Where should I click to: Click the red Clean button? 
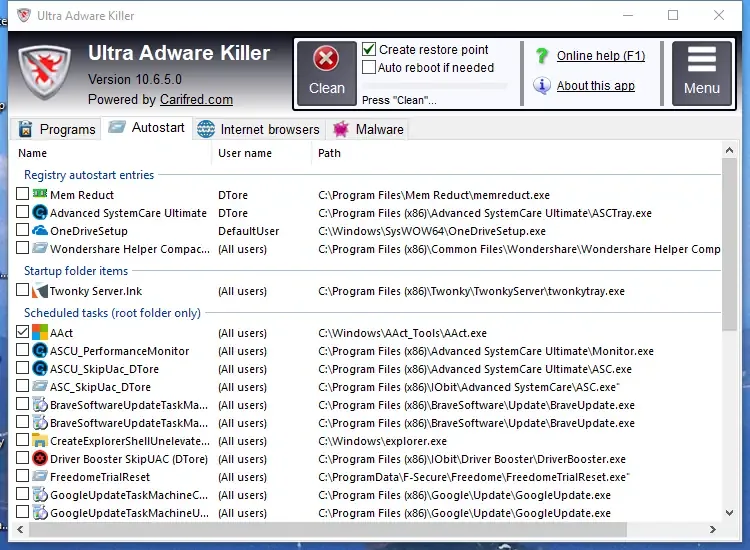[327, 73]
